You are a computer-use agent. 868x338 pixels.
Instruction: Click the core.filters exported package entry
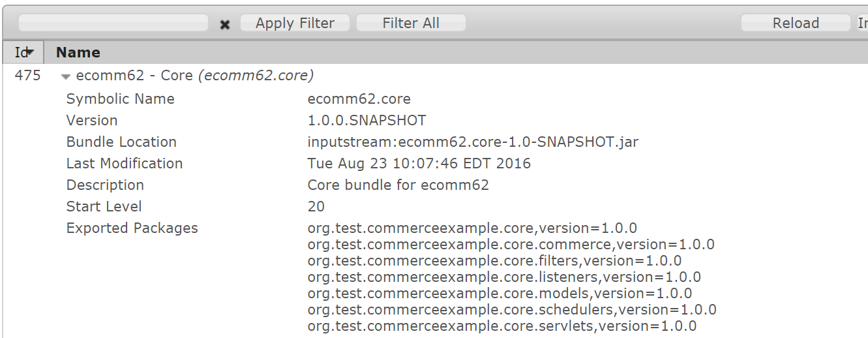(x=494, y=261)
